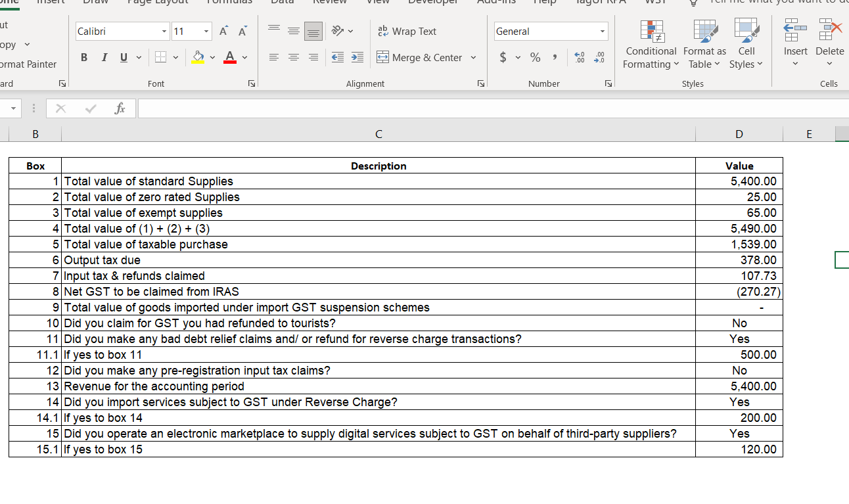Click the Delete cells button
The height and width of the screenshot is (504, 849).
click(x=829, y=44)
